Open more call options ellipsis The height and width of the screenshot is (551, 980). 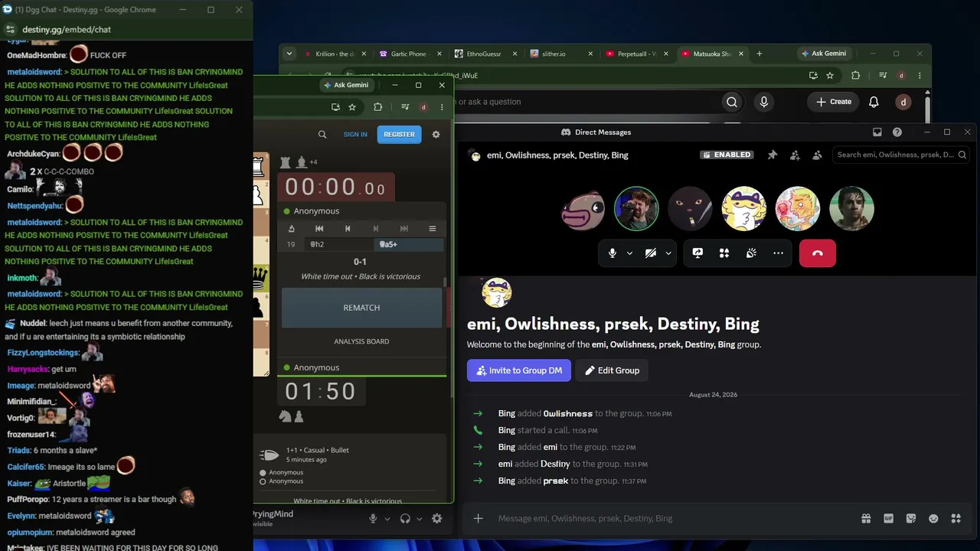tap(778, 253)
